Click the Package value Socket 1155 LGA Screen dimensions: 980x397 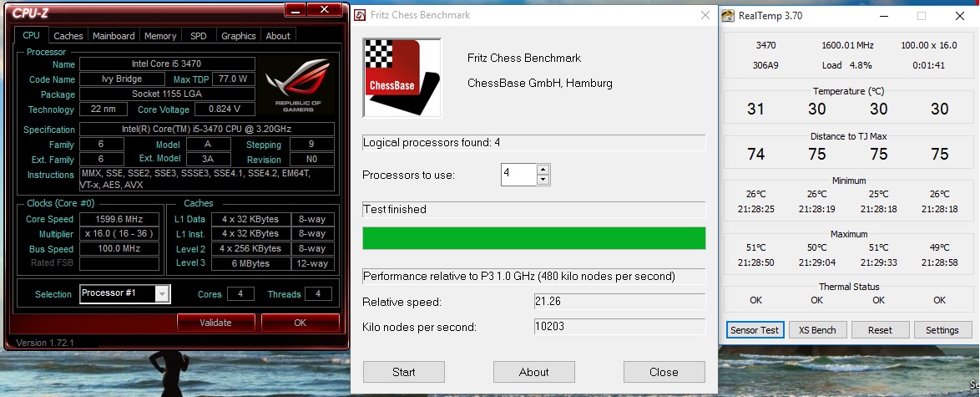(167, 94)
